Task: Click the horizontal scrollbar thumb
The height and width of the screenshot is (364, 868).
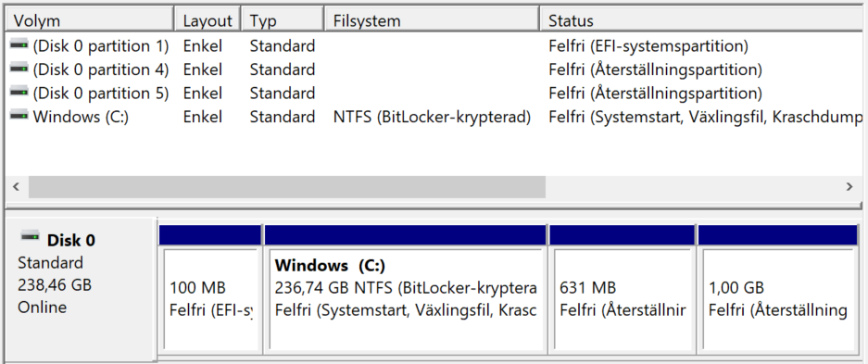Action: (x=287, y=187)
